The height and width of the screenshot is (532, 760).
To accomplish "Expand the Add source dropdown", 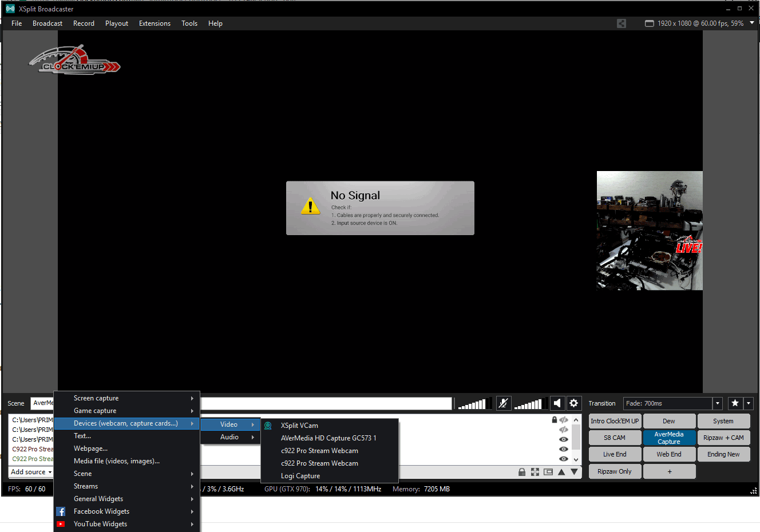I will tap(31, 472).
